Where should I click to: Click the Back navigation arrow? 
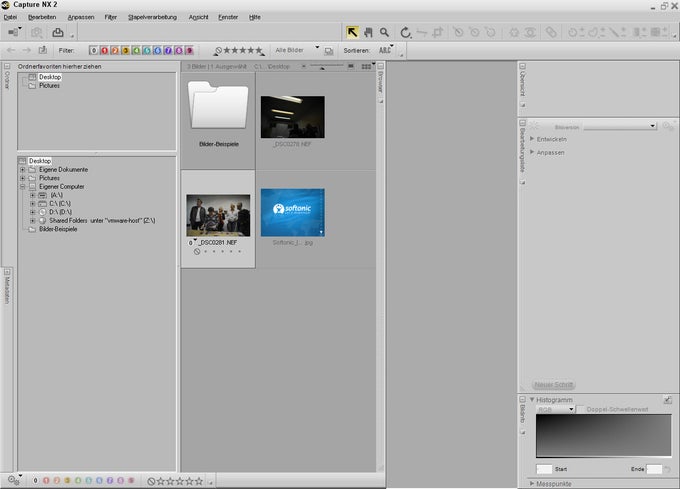click(11, 50)
